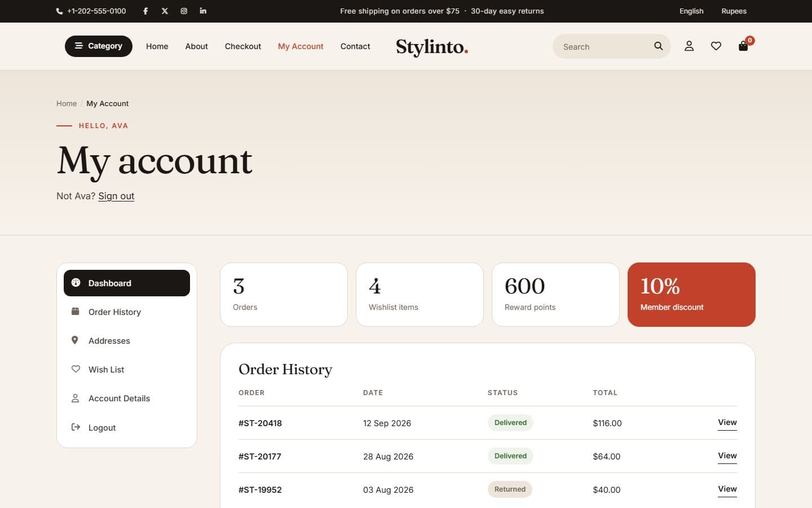Image resolution: width=812 pixels, height=508 pixels.
Task: Click the STATUS column header
Action: click(502, 393)
